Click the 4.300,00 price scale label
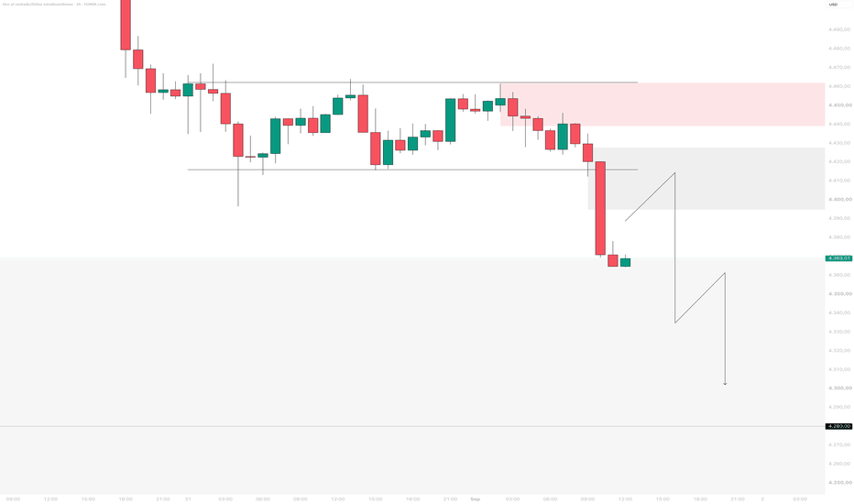The height and width of the screenshot is (504, 854). point(839,388)
